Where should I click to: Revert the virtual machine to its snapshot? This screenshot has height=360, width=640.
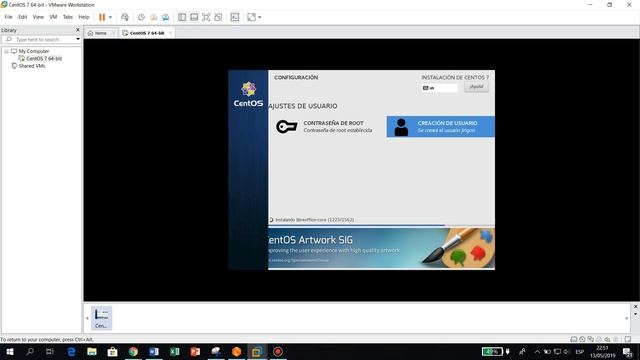pos(153,17)
